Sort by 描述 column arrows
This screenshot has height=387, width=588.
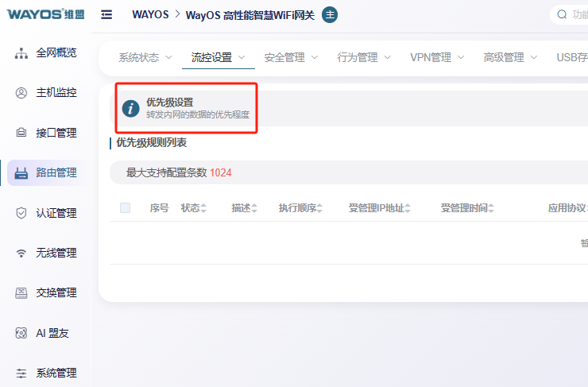[254, 208]
